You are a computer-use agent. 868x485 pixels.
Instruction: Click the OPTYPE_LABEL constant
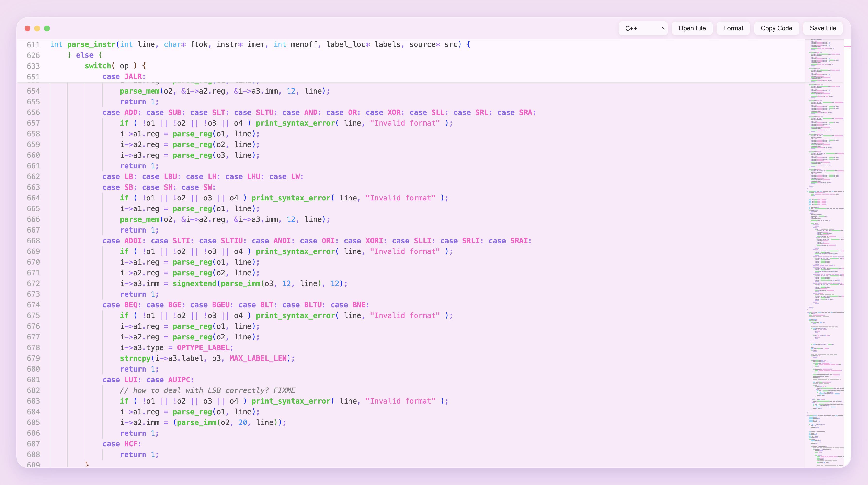pos(203,347)
